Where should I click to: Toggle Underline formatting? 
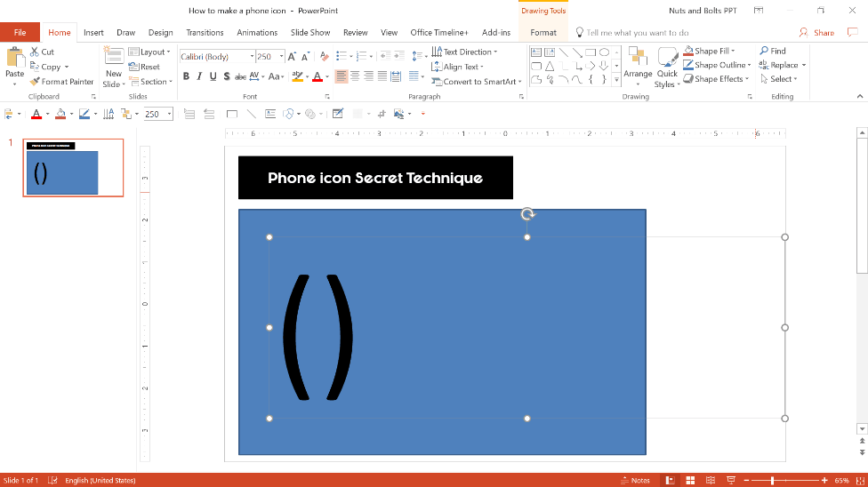pos(213,76)
